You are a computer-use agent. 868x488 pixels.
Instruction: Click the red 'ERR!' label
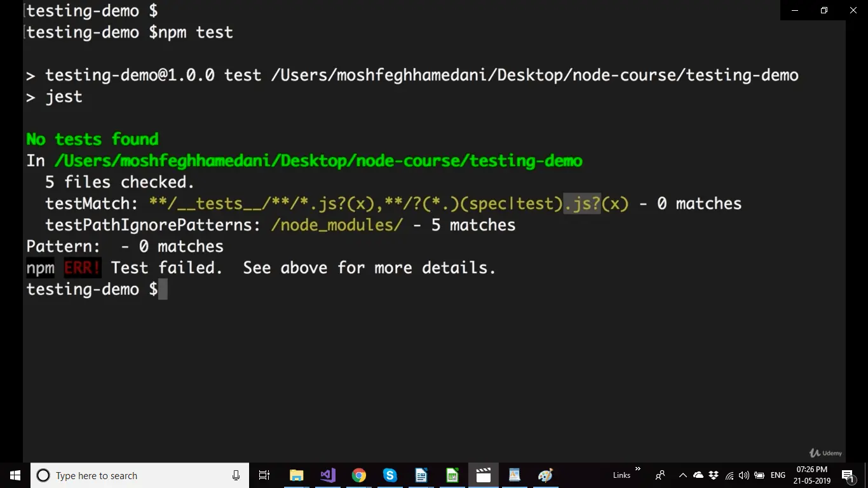[83, 268]
